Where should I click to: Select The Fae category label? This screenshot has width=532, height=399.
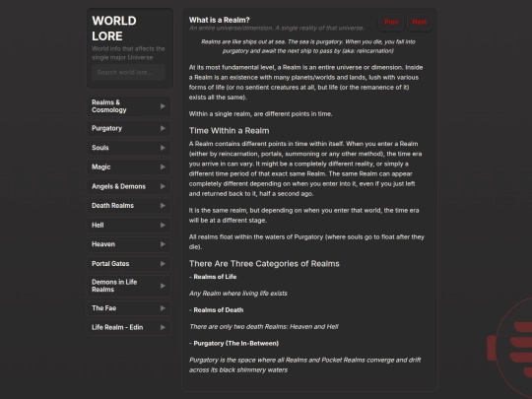point(103,308)
